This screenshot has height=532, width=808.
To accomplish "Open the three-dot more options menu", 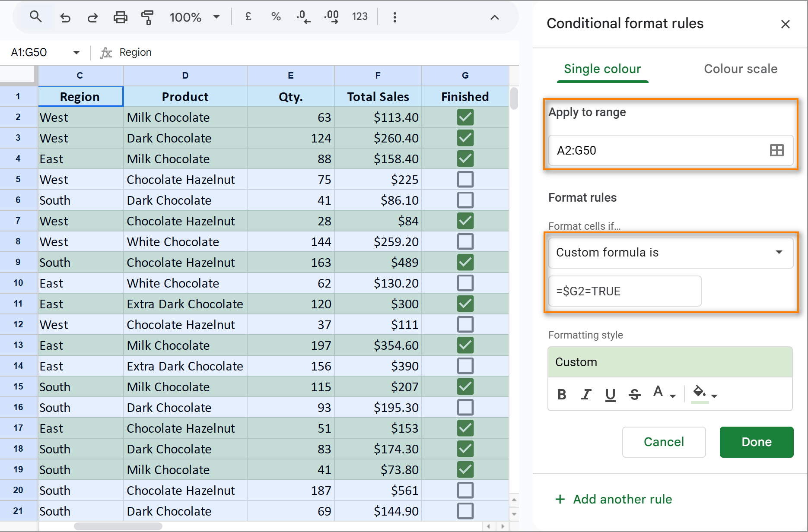I will tap(394, 17).
